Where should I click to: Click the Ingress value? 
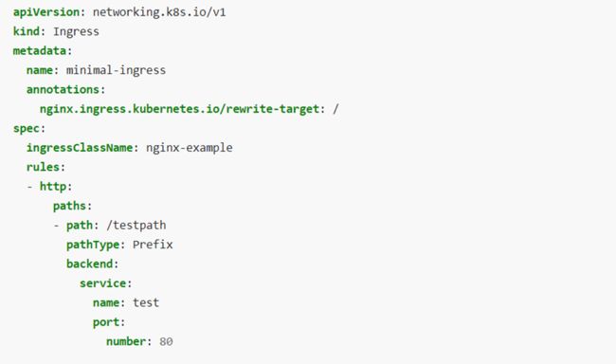[76, 32]
